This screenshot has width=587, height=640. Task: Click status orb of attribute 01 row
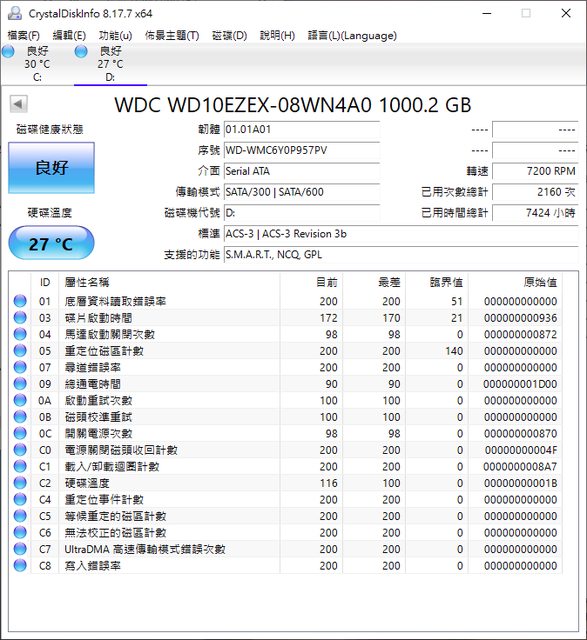coord(20,301)
